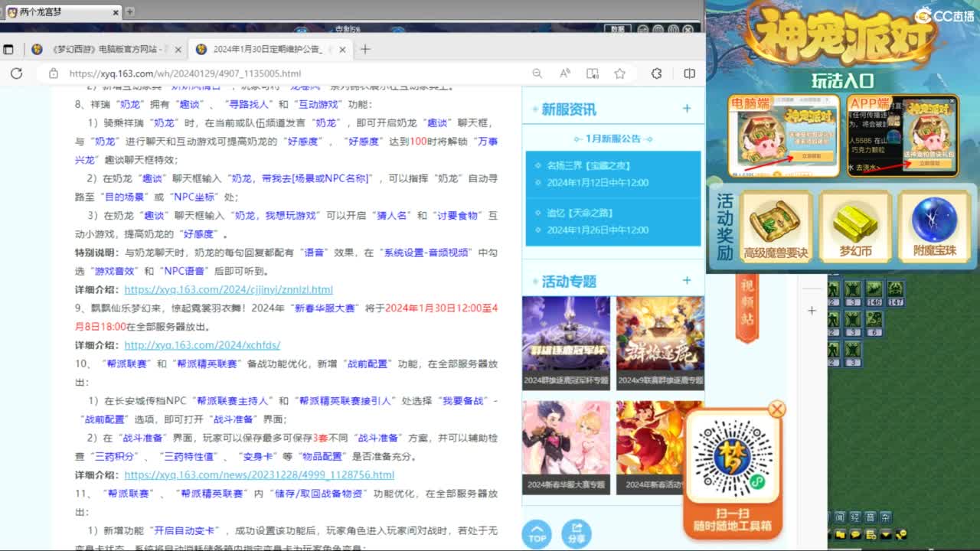Expand 新服资讯 with the plus icon
This screenshot has height=551, width=980.
click(687, 109)
